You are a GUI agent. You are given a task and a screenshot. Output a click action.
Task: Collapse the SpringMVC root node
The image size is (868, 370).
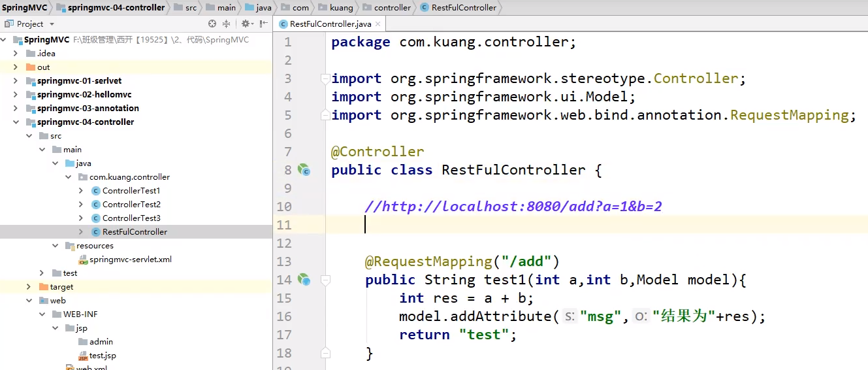pyautogui.click(x=3, y=40)
